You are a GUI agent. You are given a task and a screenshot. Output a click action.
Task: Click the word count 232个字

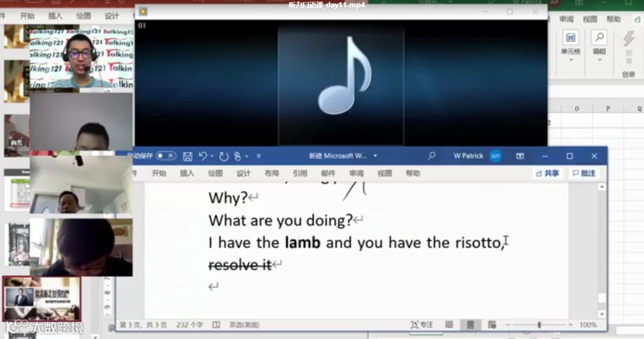pos(190,325)
